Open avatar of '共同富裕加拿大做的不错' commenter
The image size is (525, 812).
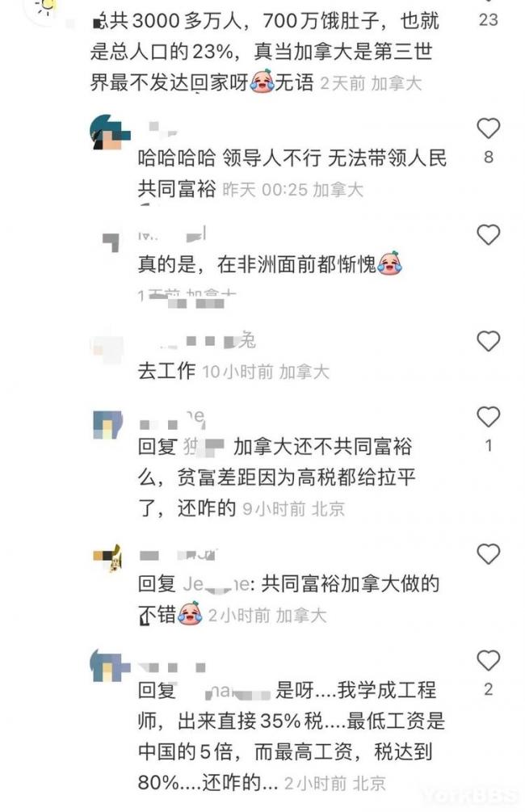(x=108, y=559)
